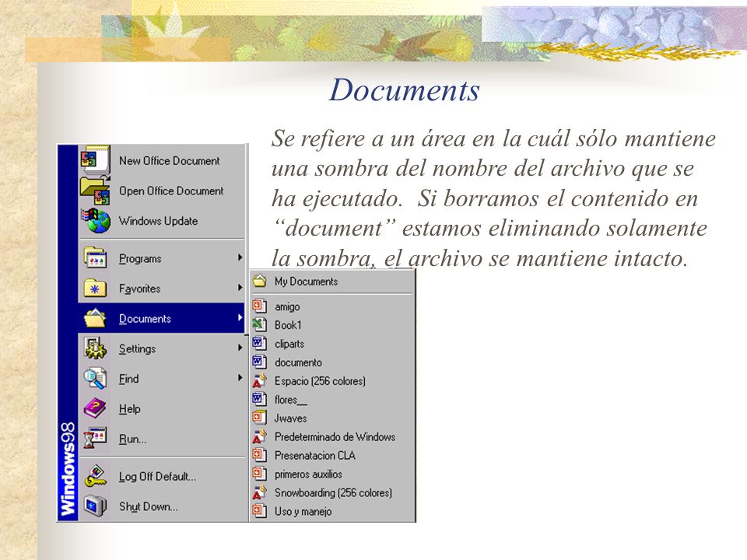The width and height of the screenshot is (747, 560).
Task: Click the PowerPoint icon beside amigo
Action: [259, 306]
